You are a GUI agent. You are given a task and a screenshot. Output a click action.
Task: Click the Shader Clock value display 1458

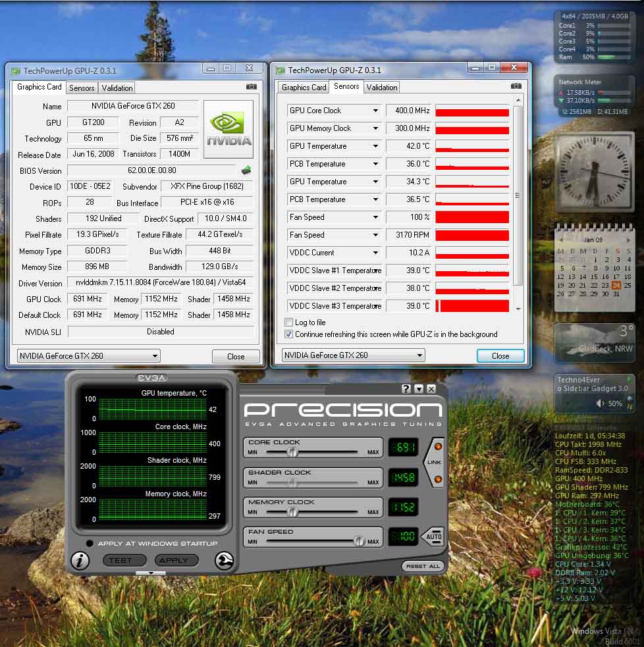tap(404, 477)
